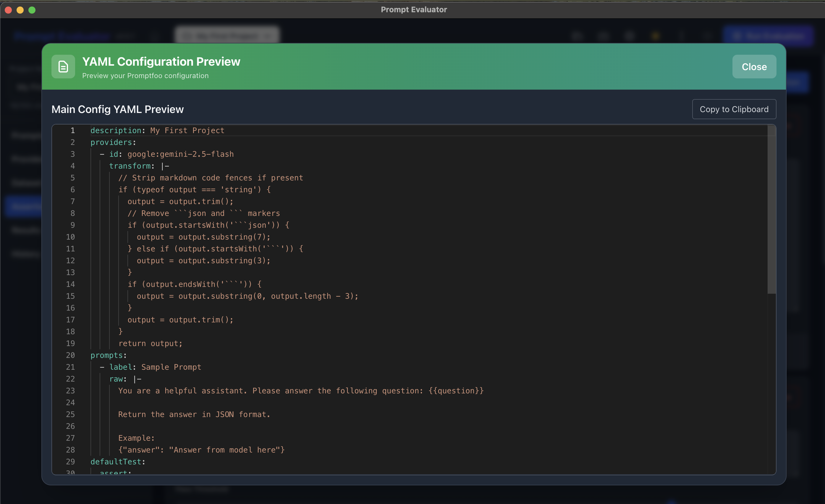Copy the YAML config to clipboard
Screen dimensions: 825x504
point(734,109)
